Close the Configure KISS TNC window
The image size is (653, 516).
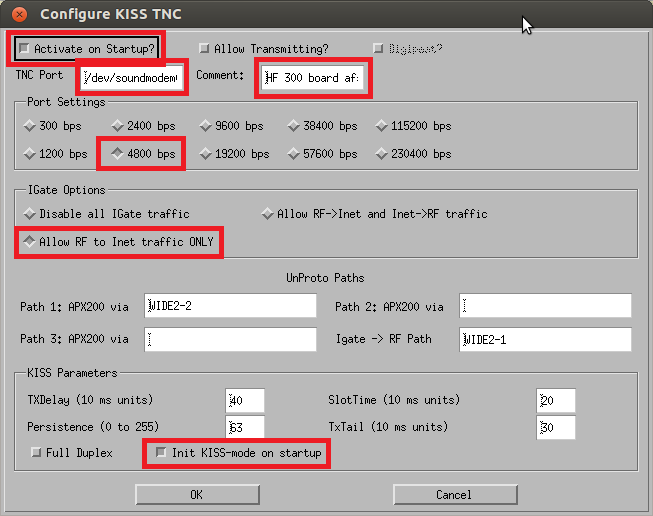click(19, 14)
